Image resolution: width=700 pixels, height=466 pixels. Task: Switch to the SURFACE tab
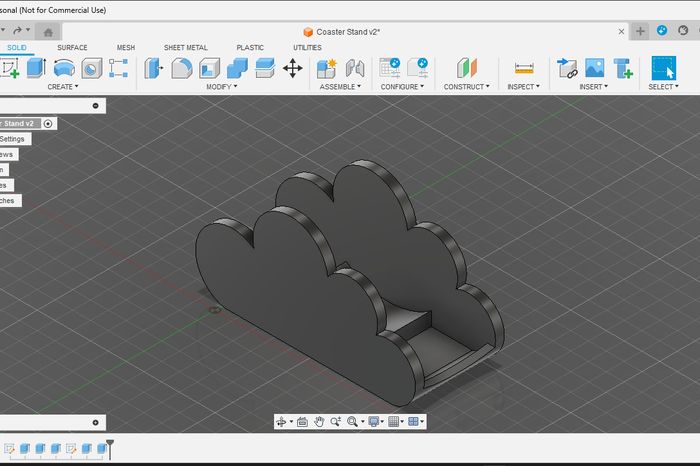tap(72, 47)
